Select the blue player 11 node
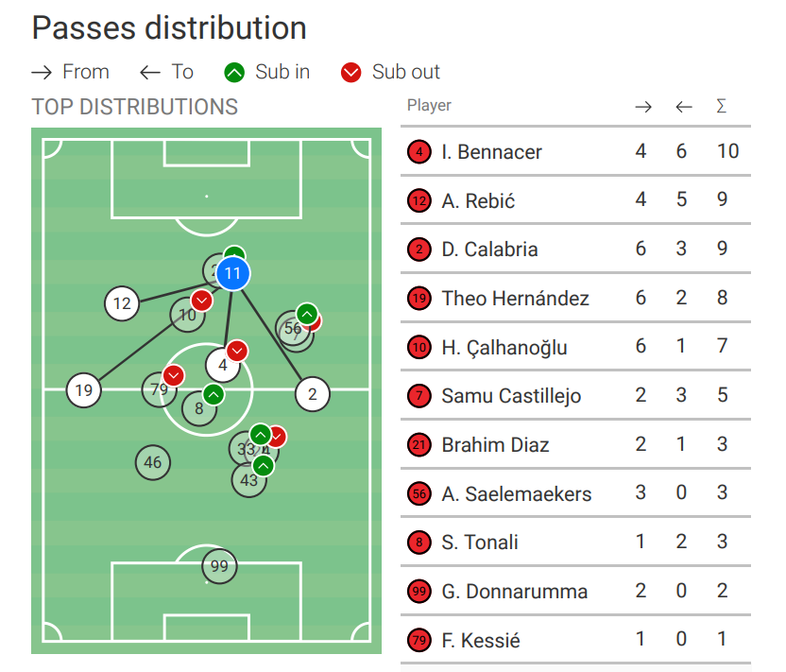 (233, 273)
